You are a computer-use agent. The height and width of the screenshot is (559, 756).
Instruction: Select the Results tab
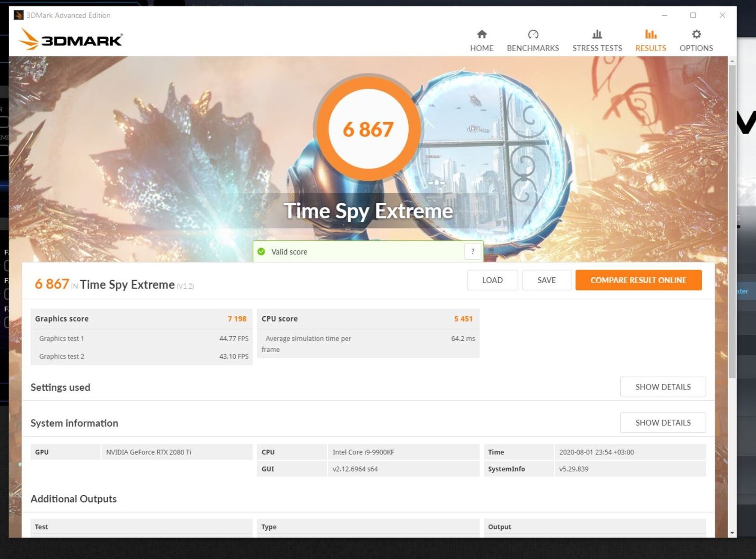[x=651, y=41]
